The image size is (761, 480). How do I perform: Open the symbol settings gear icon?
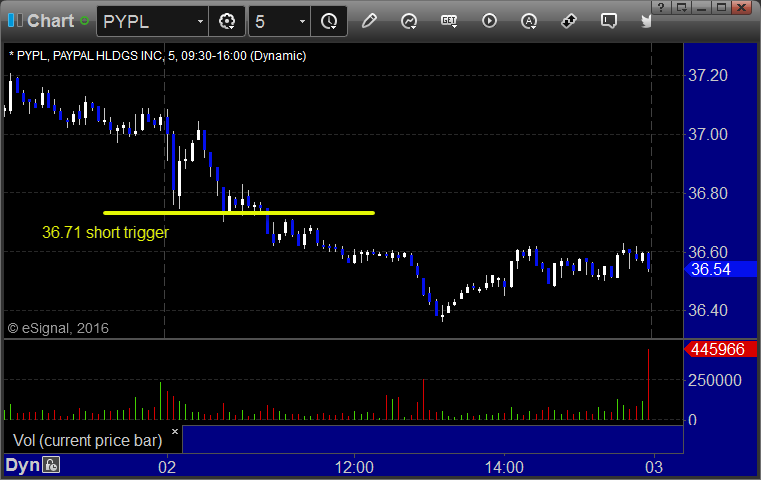[227, 21]
